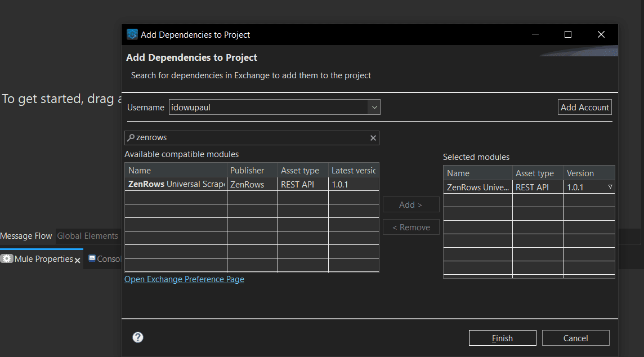Click the < Remove button
Image resolution: width=644 pixels, height=357 pixels.
click(x=411, y=227)
